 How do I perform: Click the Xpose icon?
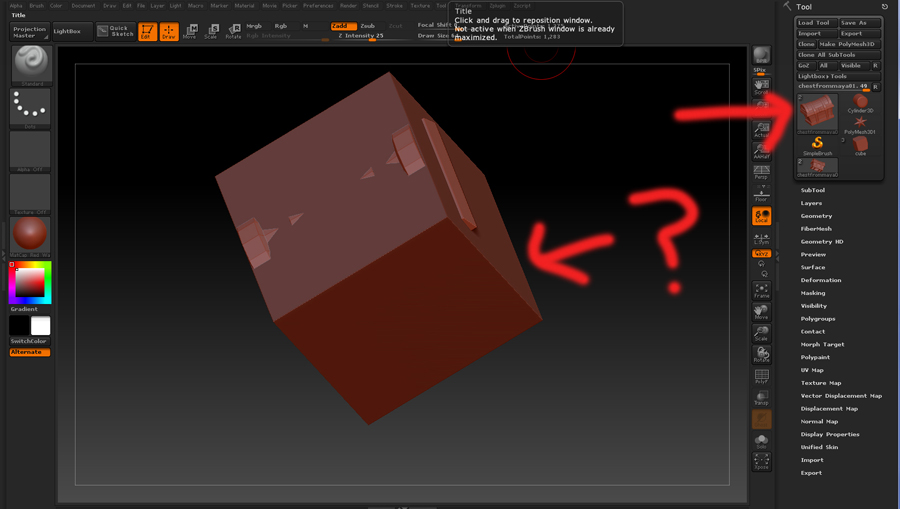[762, 462]
